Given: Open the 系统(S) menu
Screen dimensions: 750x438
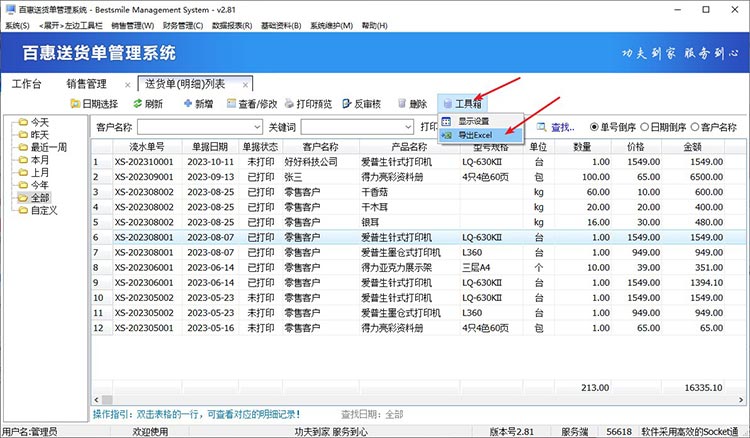Looking at the screenshot, I should point(17,25).
